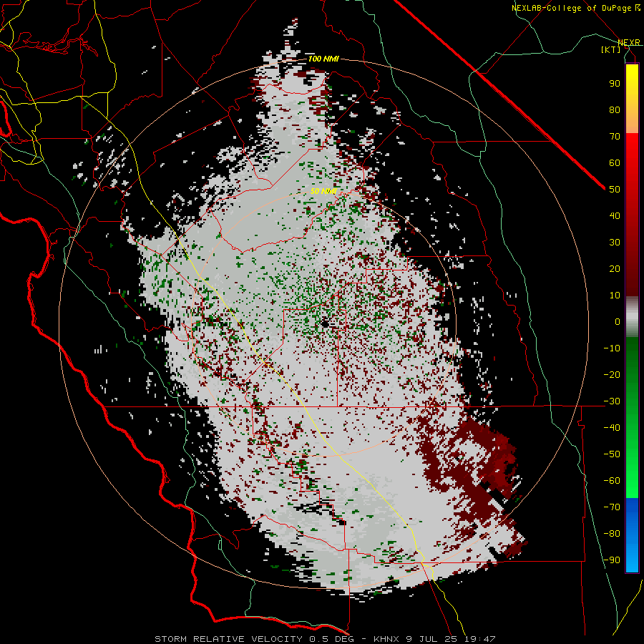
Task: Click the 100 NMI range ring label
Action: pyautogui.click(x=323, y=59)
